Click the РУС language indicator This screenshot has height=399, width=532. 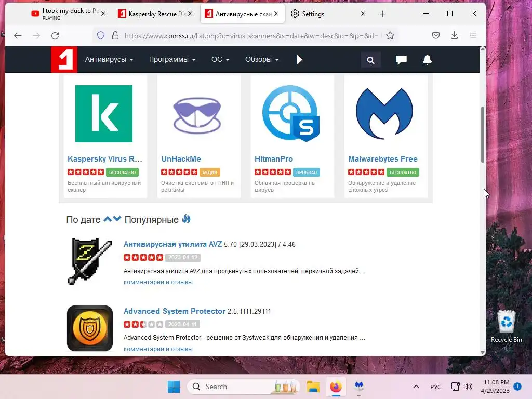pyautogui.click(x=436, y=387)
